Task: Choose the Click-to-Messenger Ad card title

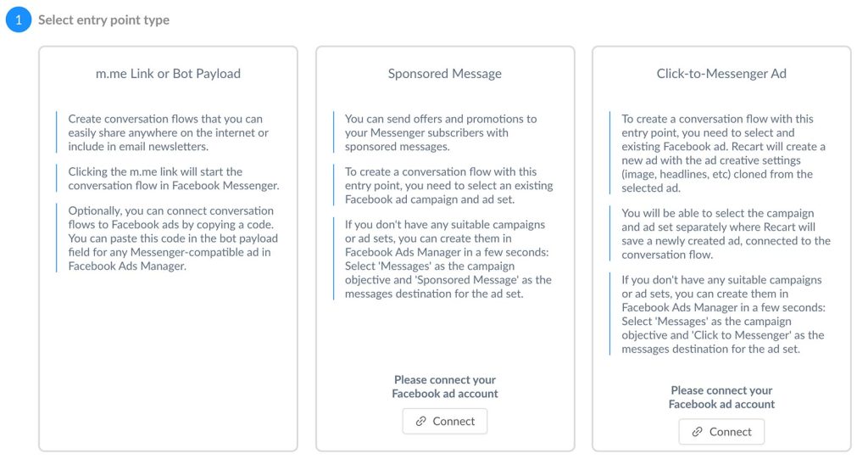Action: 721,74
